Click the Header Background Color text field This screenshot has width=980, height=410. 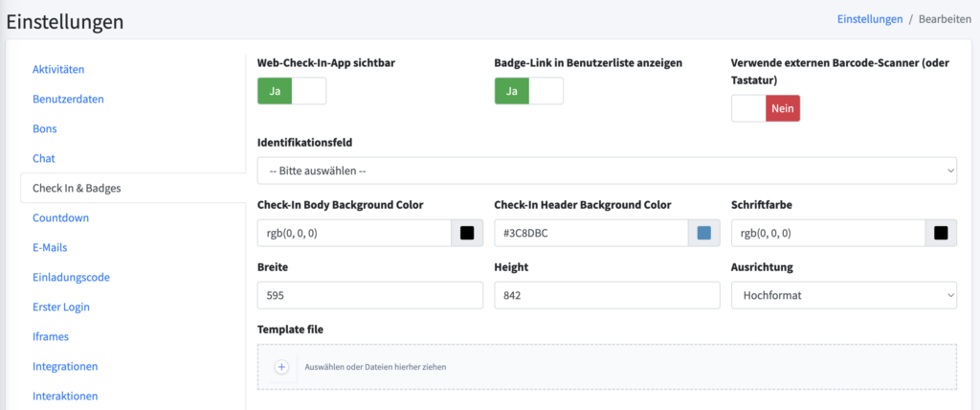click(591, 233)
